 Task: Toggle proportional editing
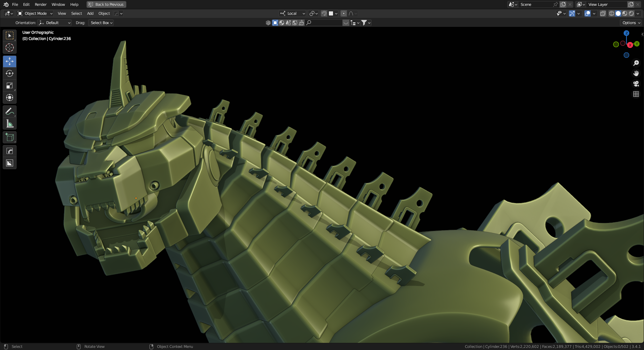[x=344, y=13]
